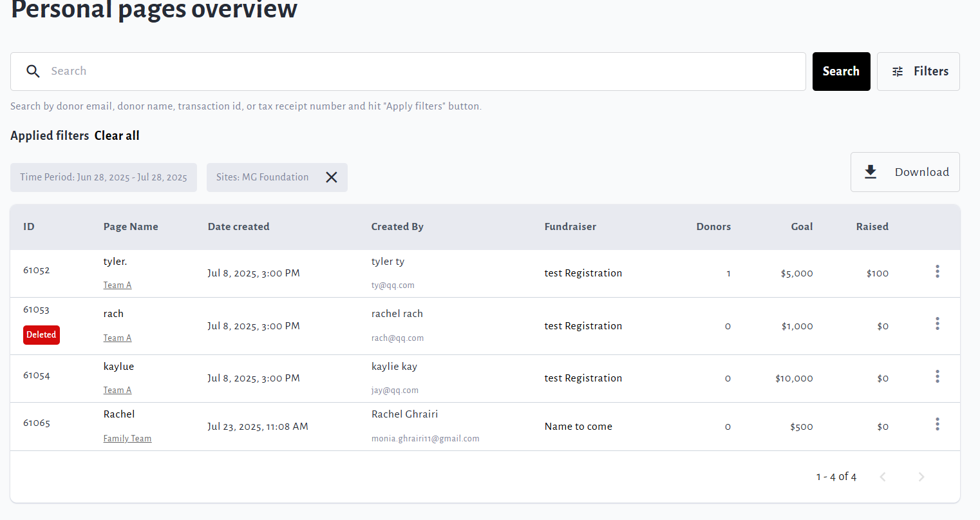This screenshot has width=980, height=520.
Task: Click the Filters sliders icon
Action: point(898,72)
